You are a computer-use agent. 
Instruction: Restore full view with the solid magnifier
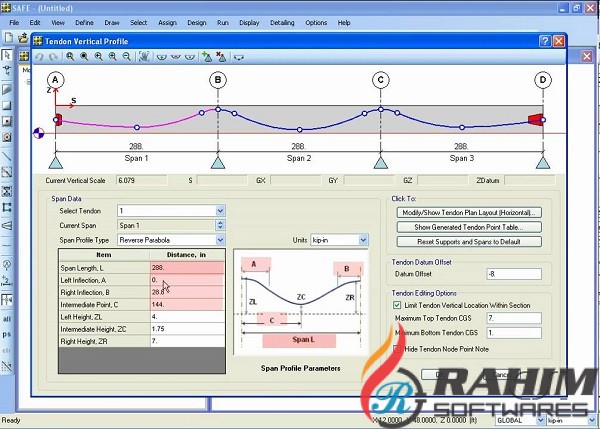pos(84,57)
